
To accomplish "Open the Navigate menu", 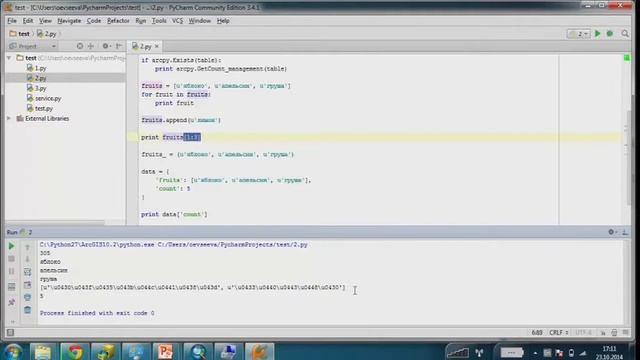I will pos(69,21).
